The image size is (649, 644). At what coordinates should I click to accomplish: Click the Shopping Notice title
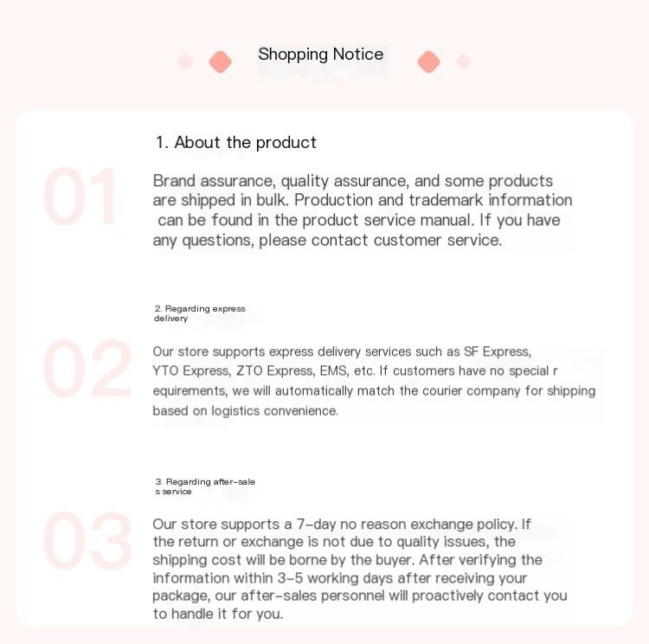click(321, 54)
